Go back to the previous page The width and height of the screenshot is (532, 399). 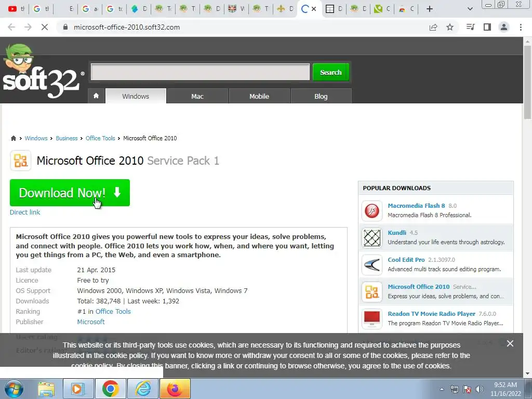tap(11, 27)
